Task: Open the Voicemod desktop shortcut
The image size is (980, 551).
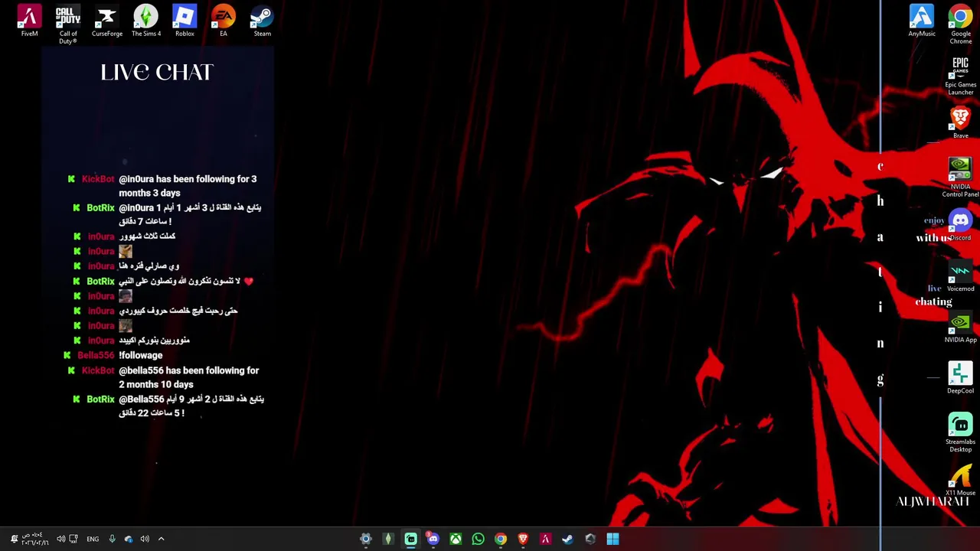Action: [x=960, y=276]
